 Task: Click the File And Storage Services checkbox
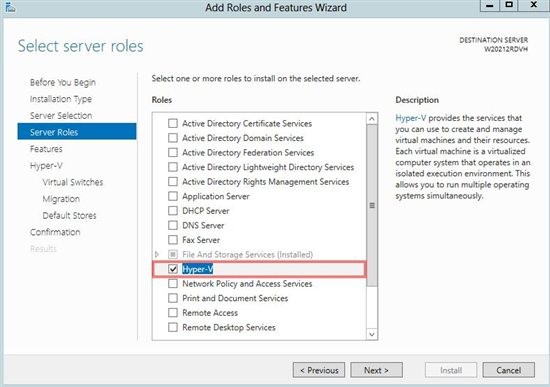point(173,254)
